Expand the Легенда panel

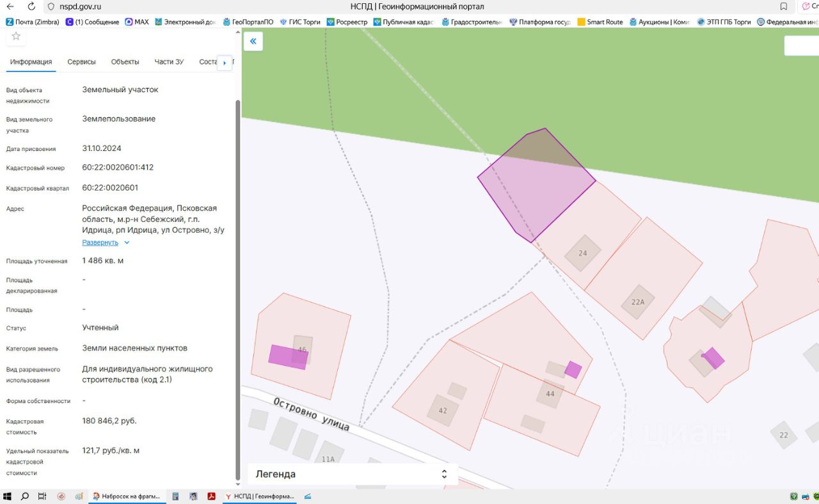coord(353,475)
